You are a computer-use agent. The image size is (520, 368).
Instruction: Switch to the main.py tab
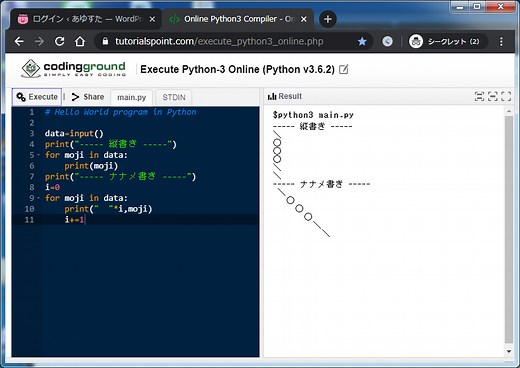[x=131, y=97]
